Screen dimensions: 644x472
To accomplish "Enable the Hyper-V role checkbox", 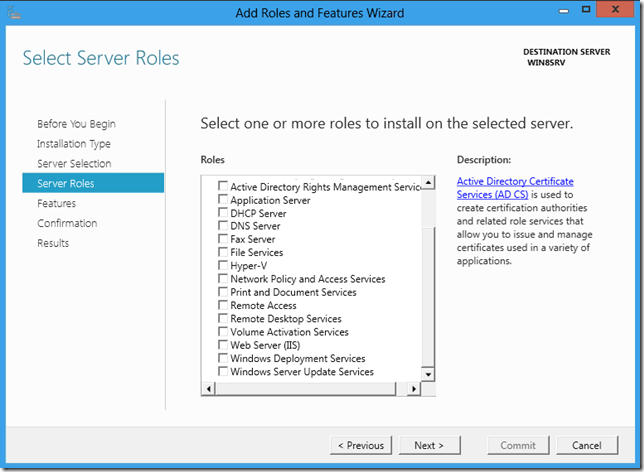I will click(223, 265).
